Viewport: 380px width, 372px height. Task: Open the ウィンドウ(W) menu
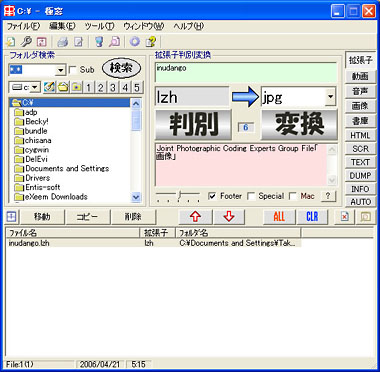click(x=144, y=26)
